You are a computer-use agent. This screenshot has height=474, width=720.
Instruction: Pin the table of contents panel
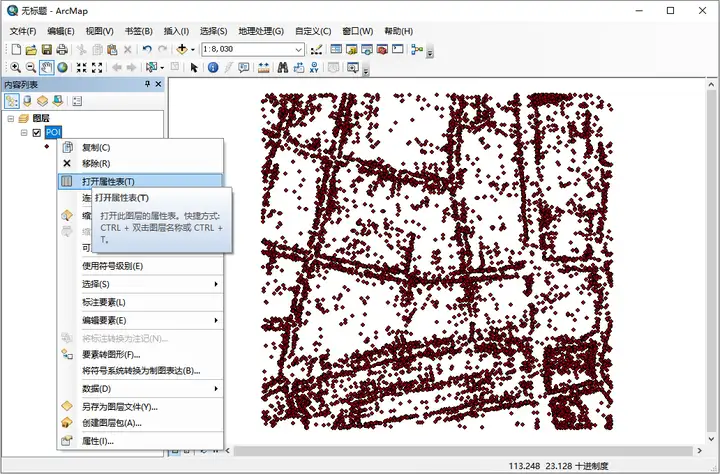coord(147,85)
